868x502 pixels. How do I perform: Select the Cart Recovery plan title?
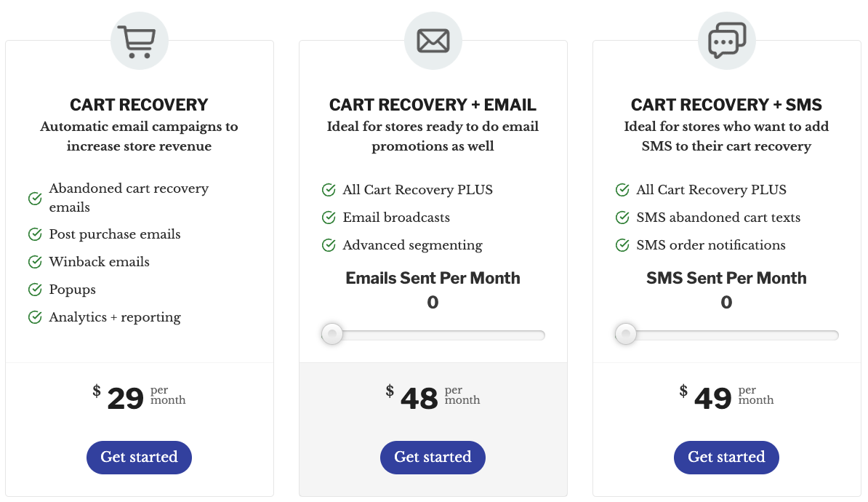(x=139, y=104)
